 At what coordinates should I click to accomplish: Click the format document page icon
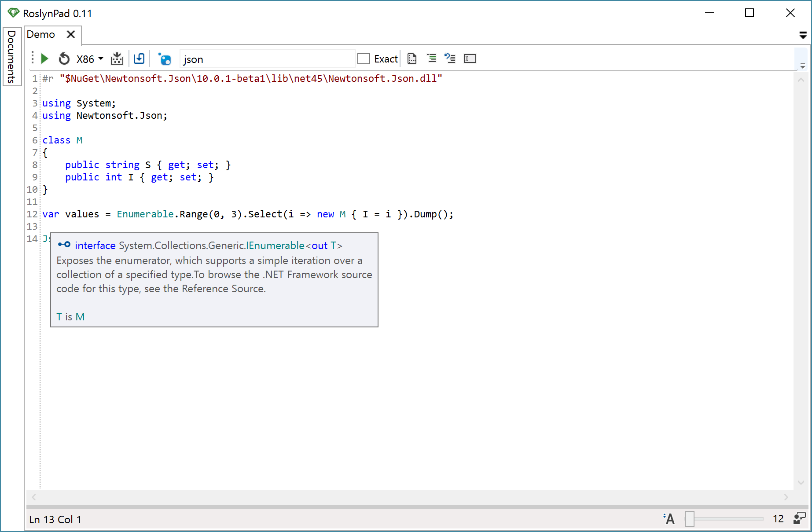click(x=412, y=59)
